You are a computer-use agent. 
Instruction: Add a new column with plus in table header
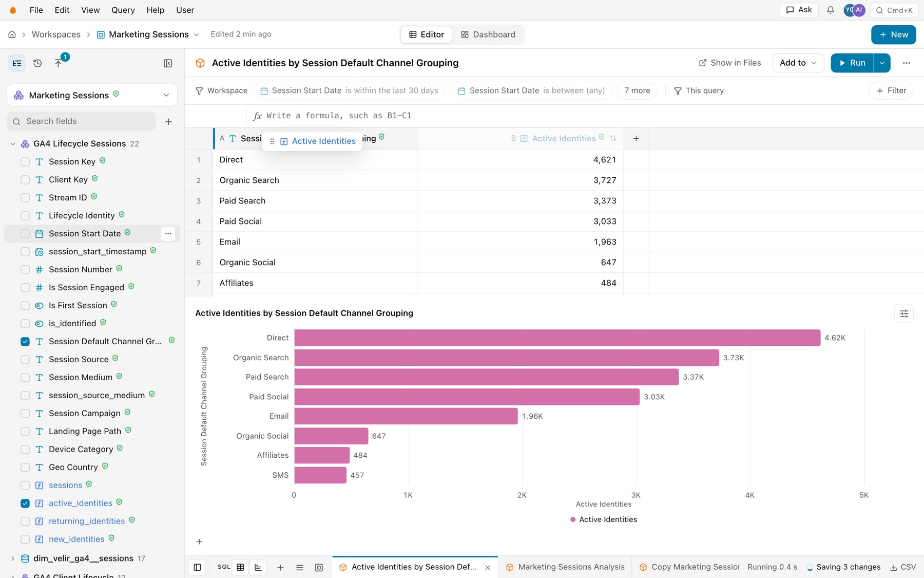tap(636, 138)
